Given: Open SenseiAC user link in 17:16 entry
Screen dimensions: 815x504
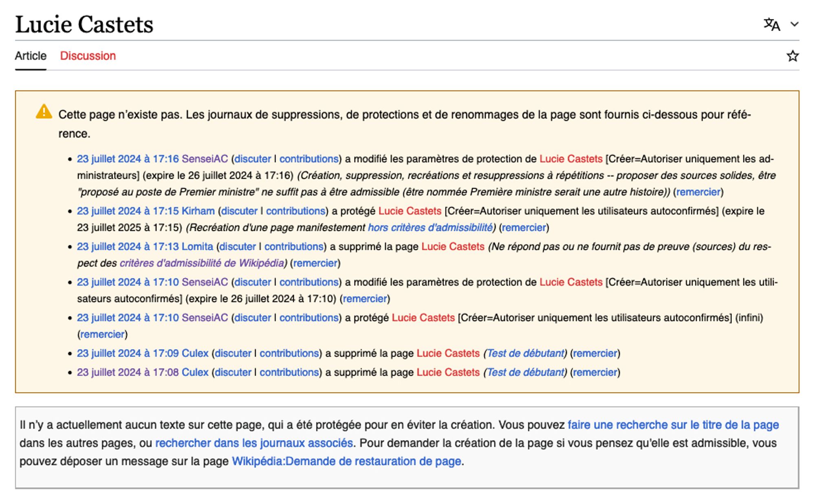Looking at the screenshot, I should (205, 159).
